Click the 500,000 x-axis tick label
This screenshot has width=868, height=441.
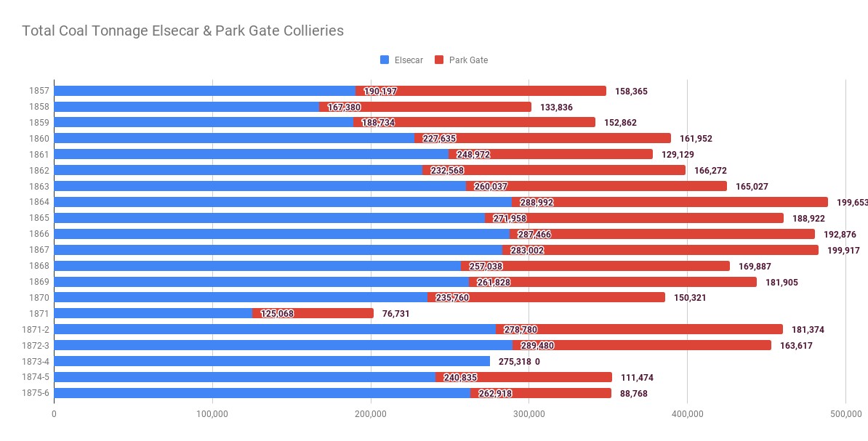click(845, 414)
